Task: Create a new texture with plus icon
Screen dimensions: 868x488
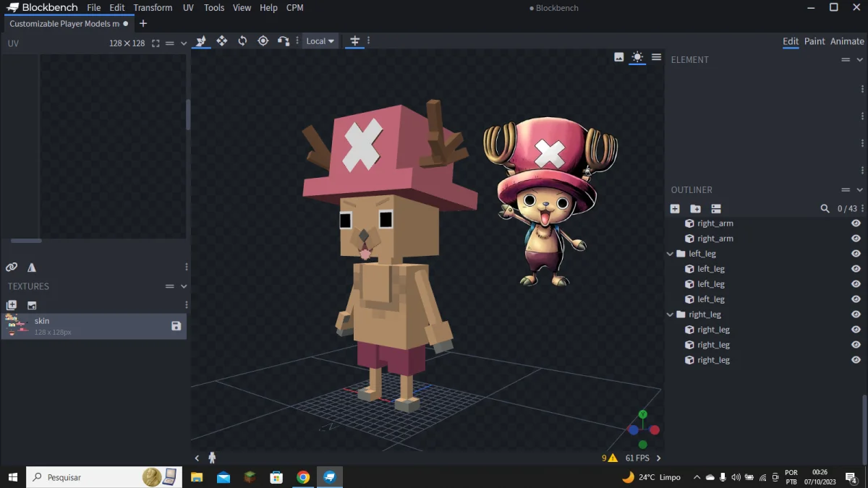Action: pos(12,305)
